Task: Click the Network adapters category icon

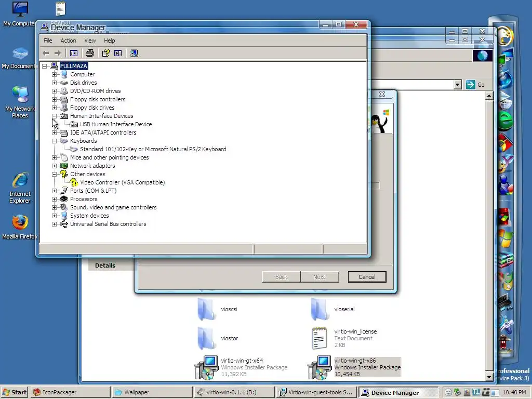Action: point(63,166)
